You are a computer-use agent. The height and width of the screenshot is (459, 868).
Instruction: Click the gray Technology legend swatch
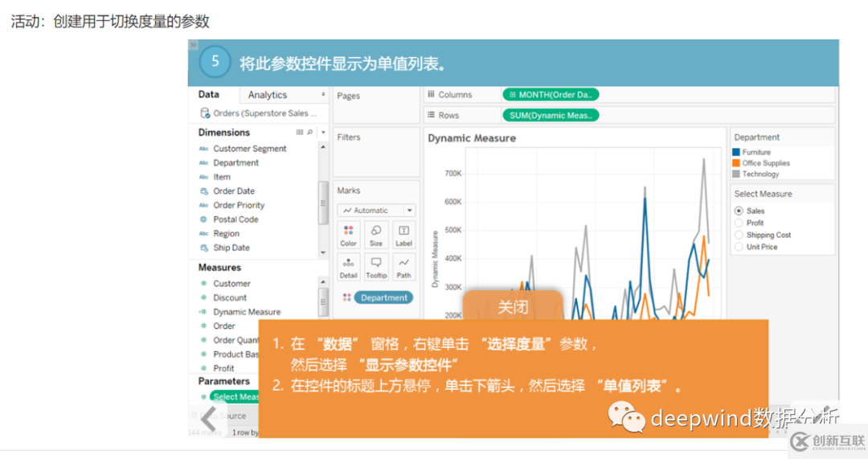pos(735,174)
